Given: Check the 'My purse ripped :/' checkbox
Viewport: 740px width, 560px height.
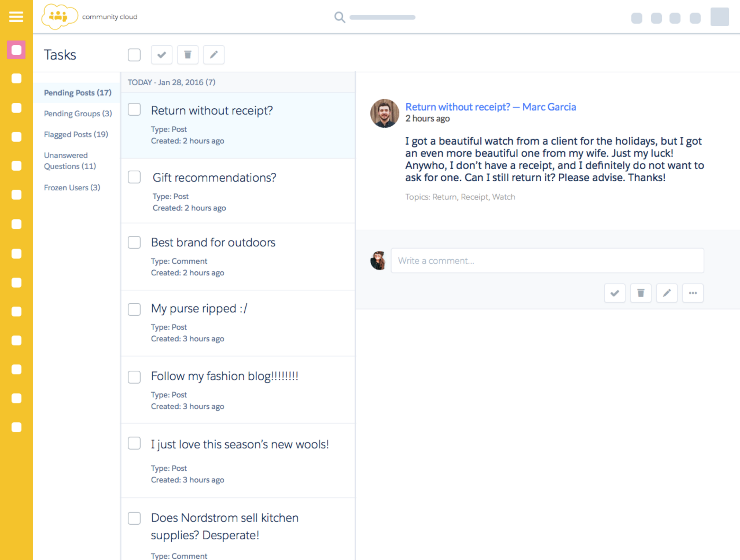Looking at the screenshot, I should (x=134, y=309).
